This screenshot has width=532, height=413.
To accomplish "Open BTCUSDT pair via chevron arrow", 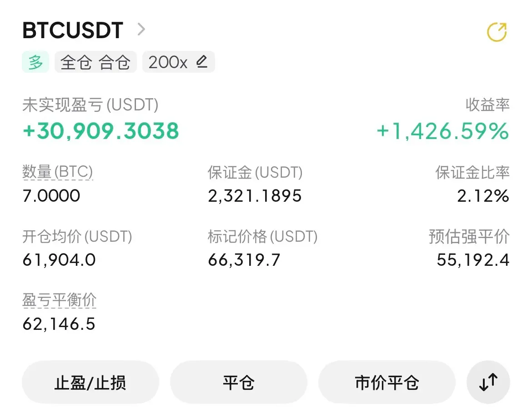I will (x=141, y=29).
